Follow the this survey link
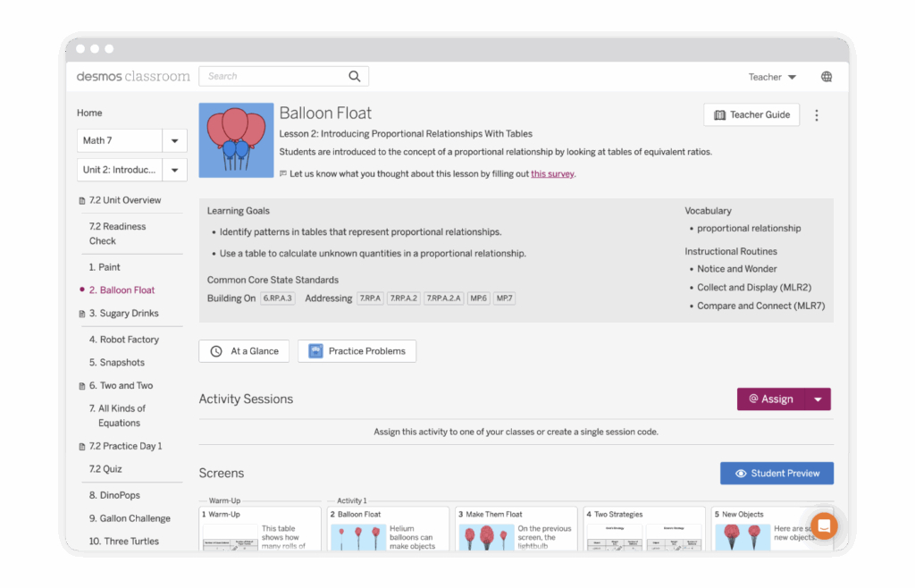915x588 pixels. pyautogui.click(x=552, y=173)
